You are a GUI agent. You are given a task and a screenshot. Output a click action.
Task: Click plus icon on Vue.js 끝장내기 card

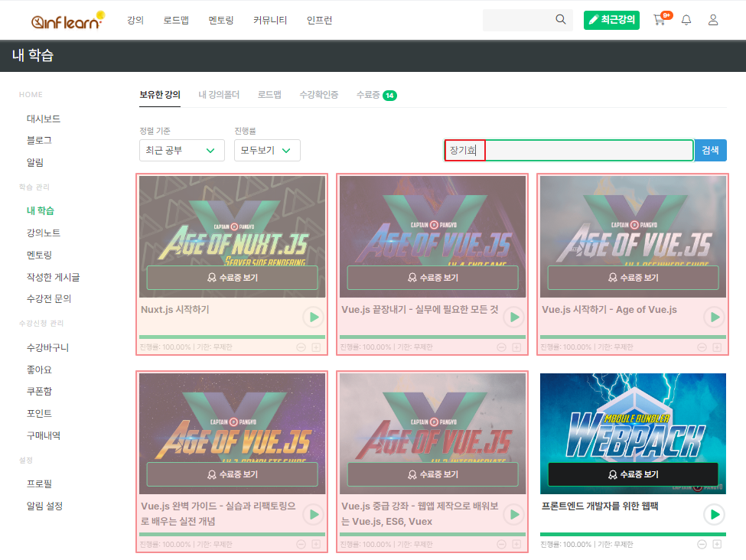[x=516, y=347]
